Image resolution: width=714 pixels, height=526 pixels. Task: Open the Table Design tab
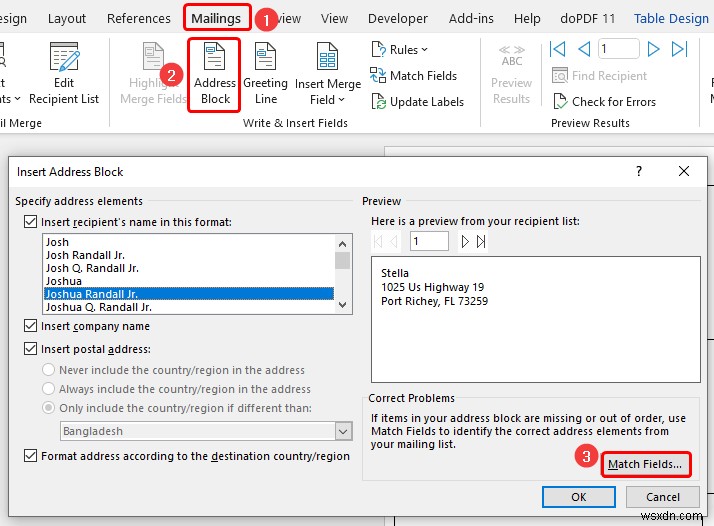(x=671, y=18)
